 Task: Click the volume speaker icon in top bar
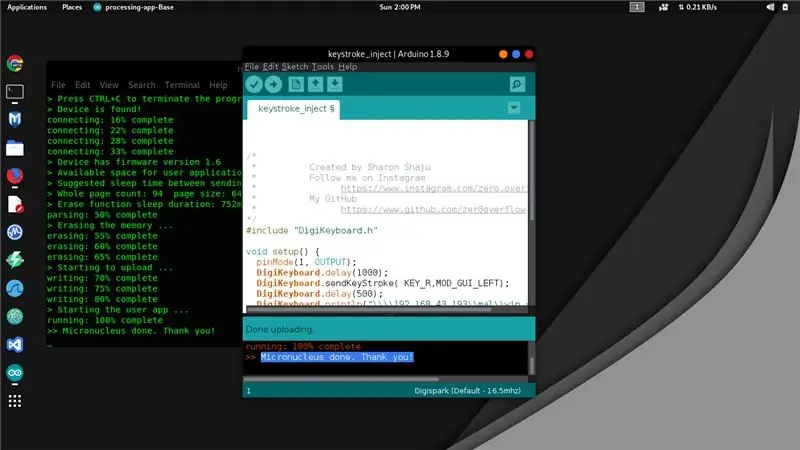pos(770,7)
